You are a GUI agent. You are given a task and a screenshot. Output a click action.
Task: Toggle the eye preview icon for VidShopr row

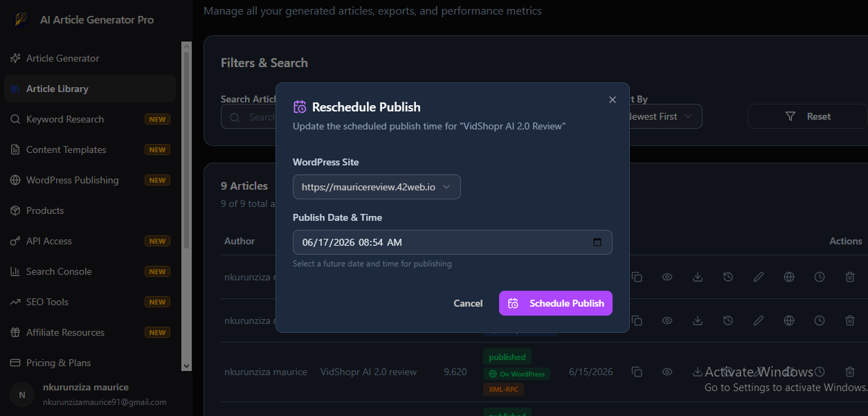pyautogui.click(x=667, y=372)
